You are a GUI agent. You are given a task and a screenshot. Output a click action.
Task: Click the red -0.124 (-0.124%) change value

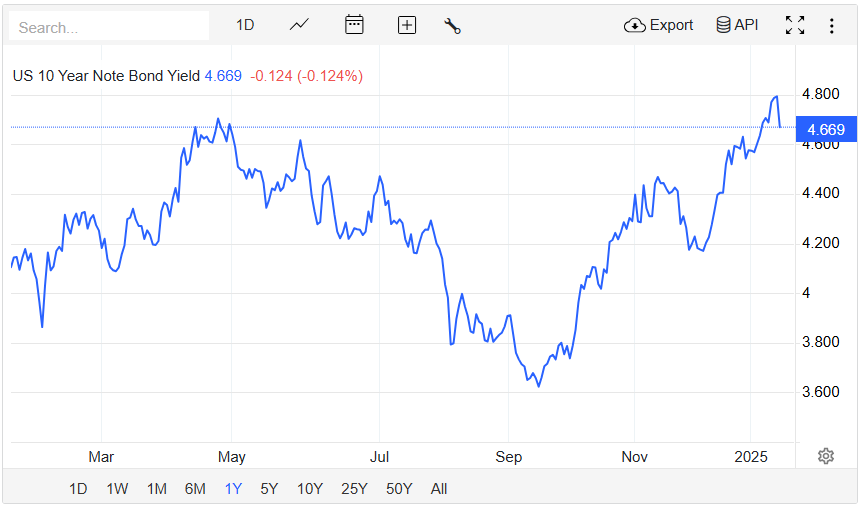coord(306,76)
